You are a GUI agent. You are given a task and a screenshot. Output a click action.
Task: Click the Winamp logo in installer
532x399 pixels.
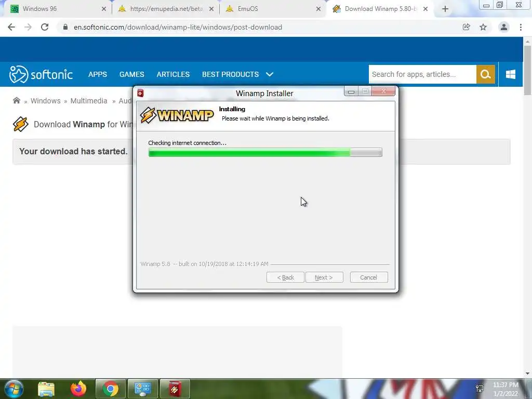pyautogui.click(x=177, y=115)
